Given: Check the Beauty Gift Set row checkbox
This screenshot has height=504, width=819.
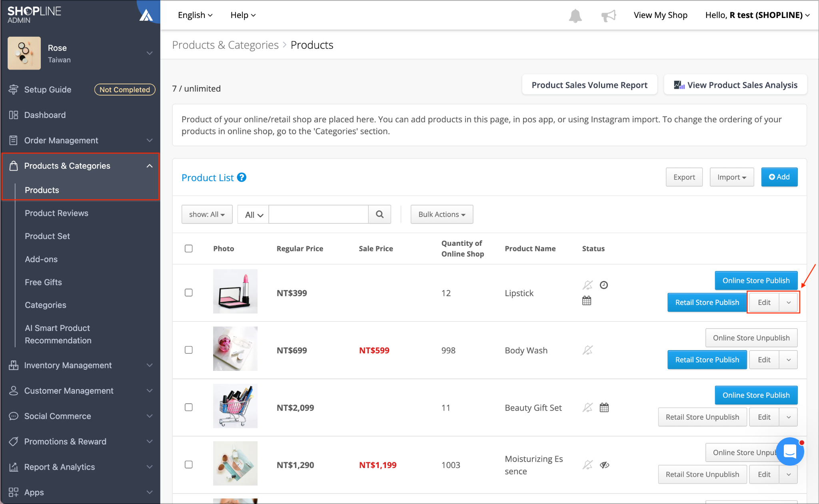Looking at the screenshot, I should point(189,407).
